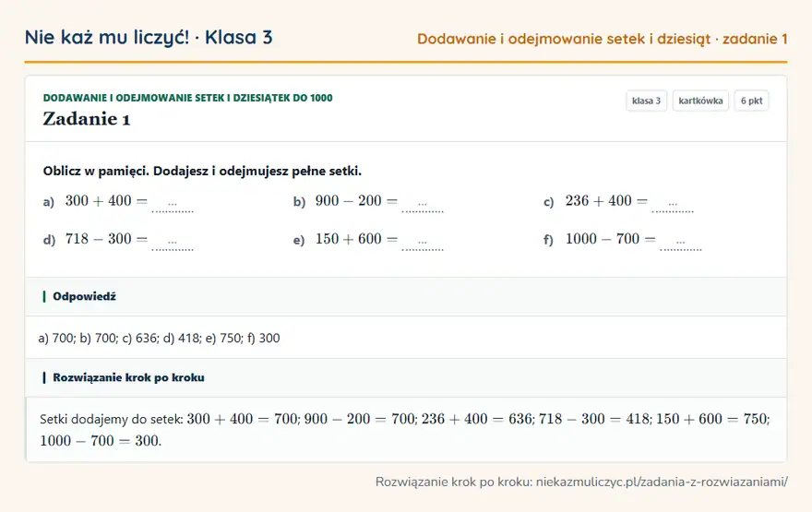Click the answers line 'a) 700; b) 700; c) 636...'

point(159,338)
